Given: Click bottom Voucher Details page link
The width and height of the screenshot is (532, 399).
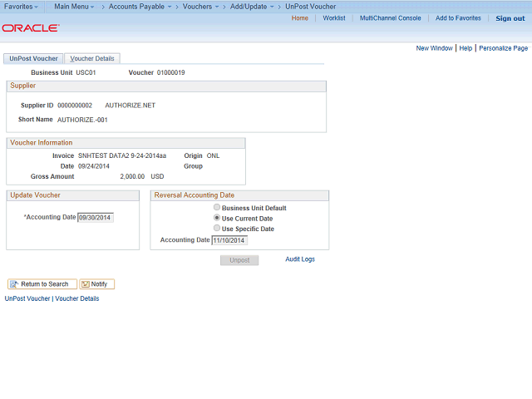Looking at the screenshot, I should (x=77, y=298).
